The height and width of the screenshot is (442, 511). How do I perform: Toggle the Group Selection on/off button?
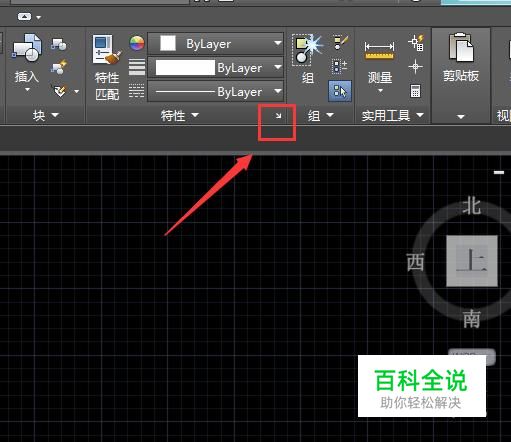coord(340,90)
